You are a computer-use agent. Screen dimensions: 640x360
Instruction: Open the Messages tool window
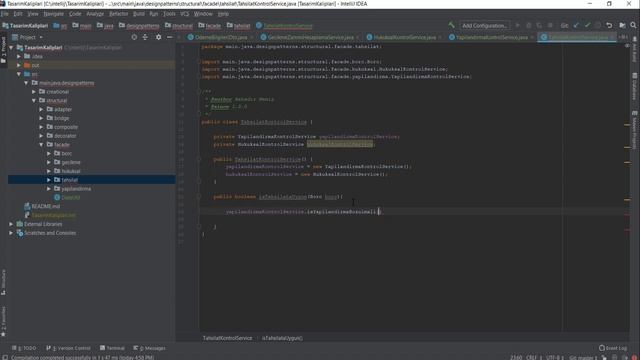(150, 348)
